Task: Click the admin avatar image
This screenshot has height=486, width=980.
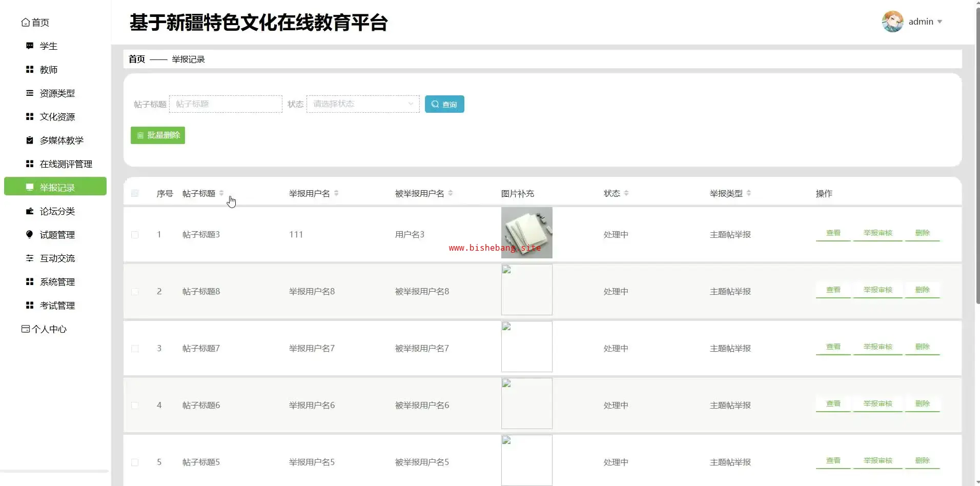Action: [x=892, y=22]
